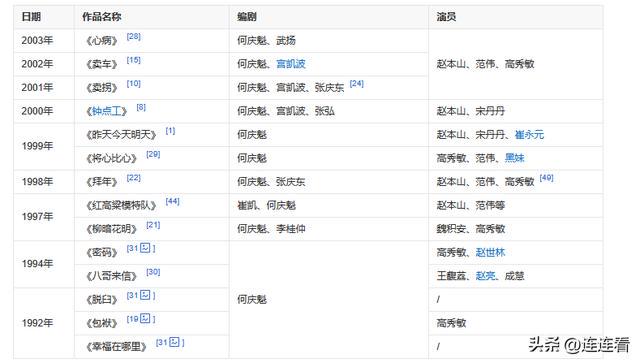Screen dimensions: 640x363
Task: Follow the 黑妹 actor link
Action: [x=514, y=158]
